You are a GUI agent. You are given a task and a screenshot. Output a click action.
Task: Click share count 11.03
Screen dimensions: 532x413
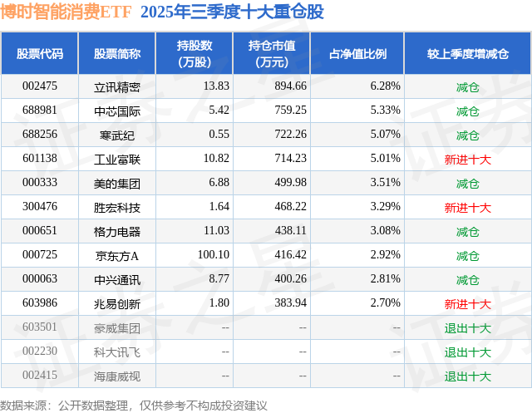click(216, 230)
